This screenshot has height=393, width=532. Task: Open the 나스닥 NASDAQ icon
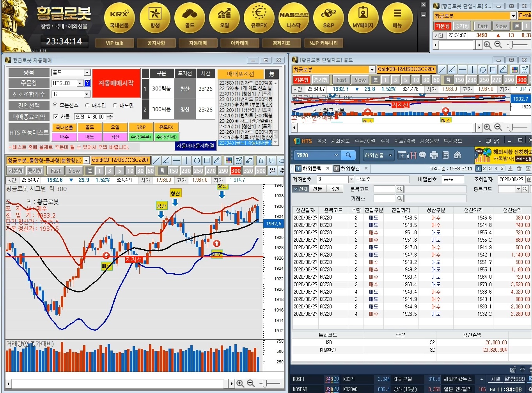click(x=294, y=18)
